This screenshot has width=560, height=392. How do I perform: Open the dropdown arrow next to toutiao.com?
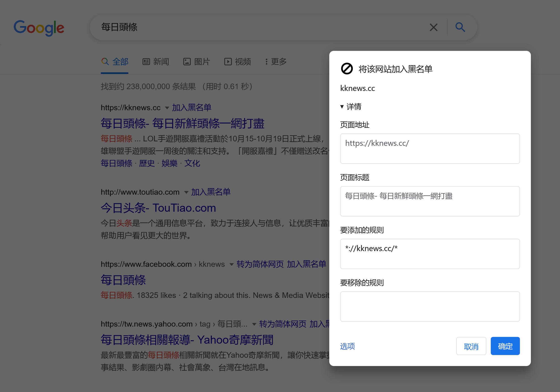pos(186,192)
